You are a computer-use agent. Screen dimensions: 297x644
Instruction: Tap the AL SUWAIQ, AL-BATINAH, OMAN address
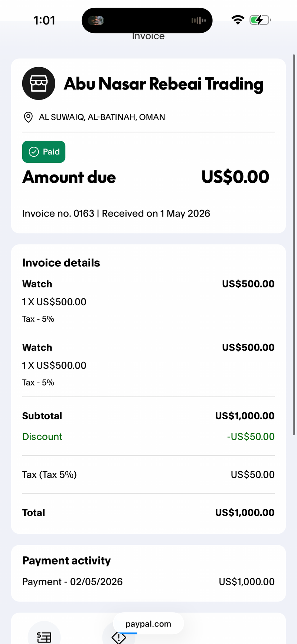102,117
